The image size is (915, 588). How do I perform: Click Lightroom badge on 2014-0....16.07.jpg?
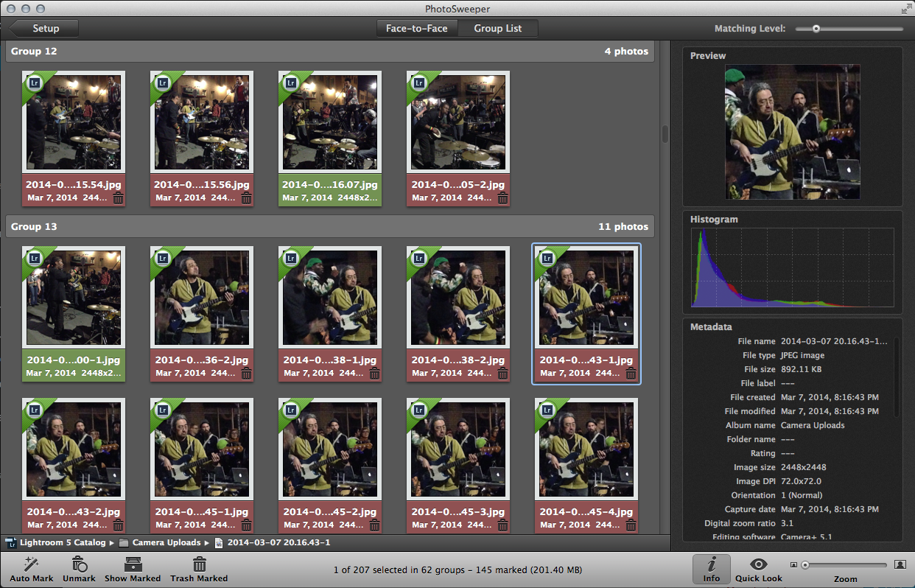pos(291,83)
